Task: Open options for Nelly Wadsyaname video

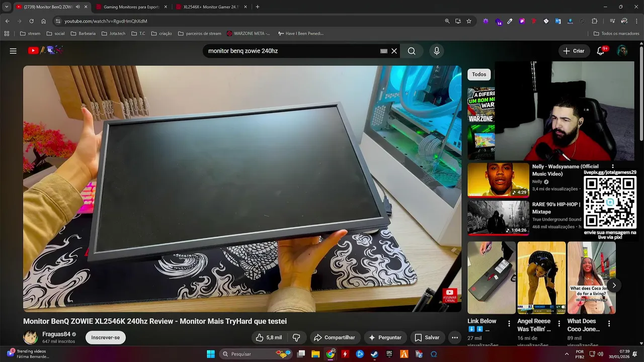Action: [x=612, y=166]
